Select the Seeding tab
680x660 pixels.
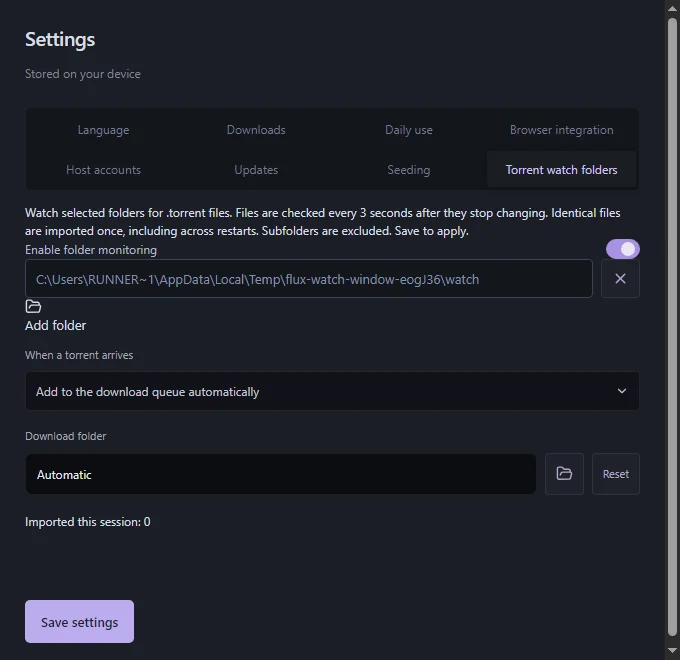pyautogui.click(x=409, y=170)
